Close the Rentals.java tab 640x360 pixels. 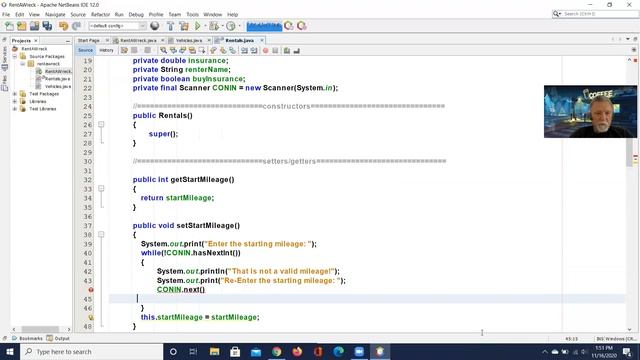click(x=262, y=40)
